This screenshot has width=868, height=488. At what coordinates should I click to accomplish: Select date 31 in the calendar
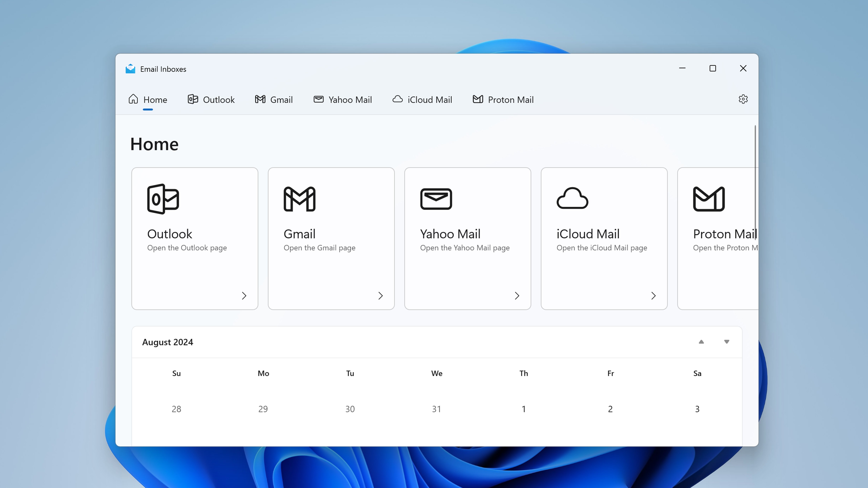click(x=436, y=409)
